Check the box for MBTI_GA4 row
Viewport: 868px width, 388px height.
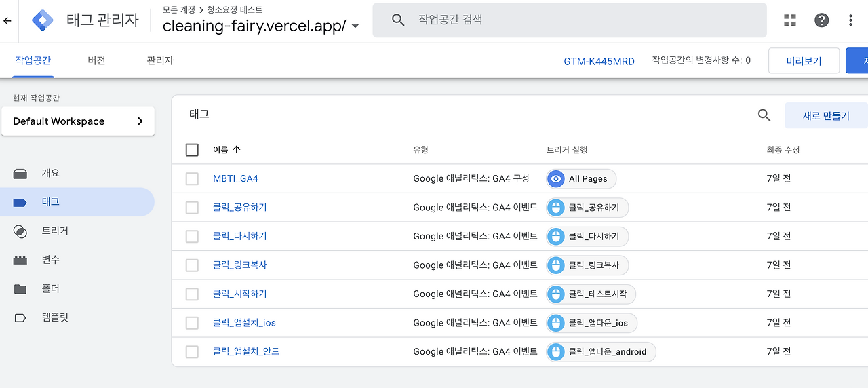[192, 179]
